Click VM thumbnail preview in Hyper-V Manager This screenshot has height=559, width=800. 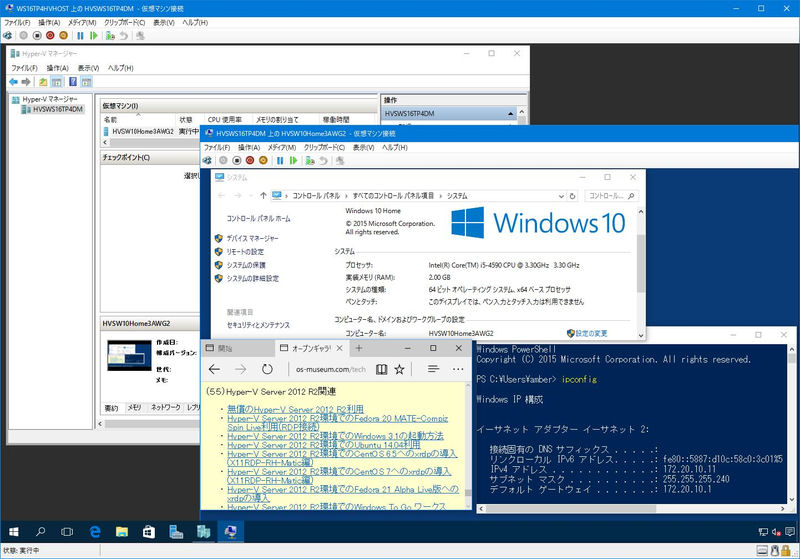pos(130,355)
